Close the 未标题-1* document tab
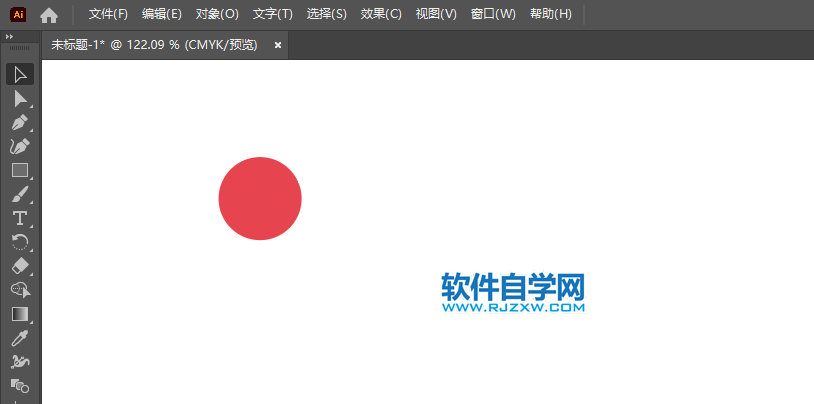 pyautogui.click(x=278, y=46)
